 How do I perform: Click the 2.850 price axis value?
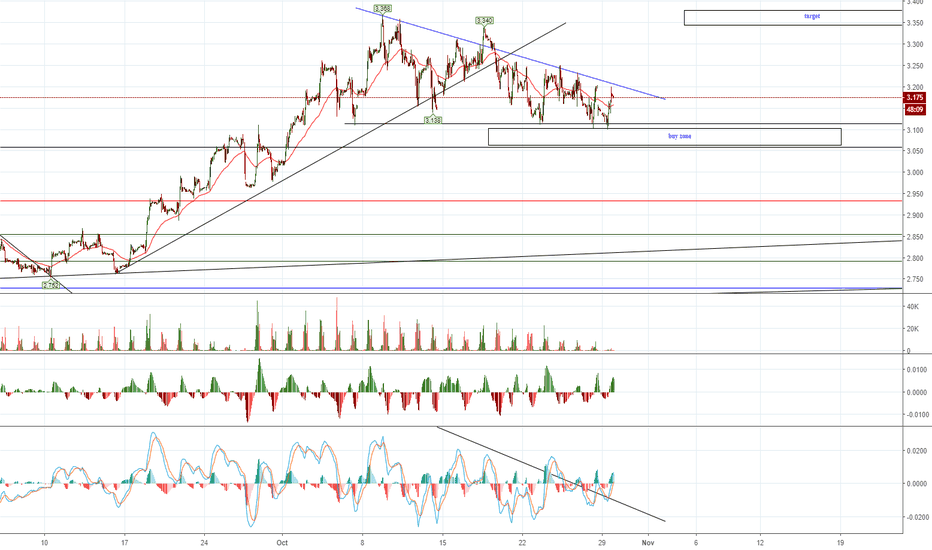(914, 237)
